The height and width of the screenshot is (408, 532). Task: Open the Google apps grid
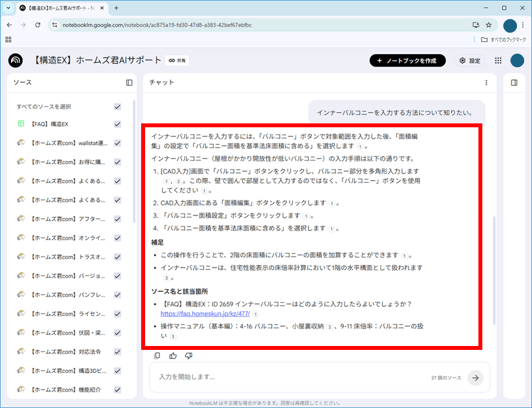pos(498,61)
